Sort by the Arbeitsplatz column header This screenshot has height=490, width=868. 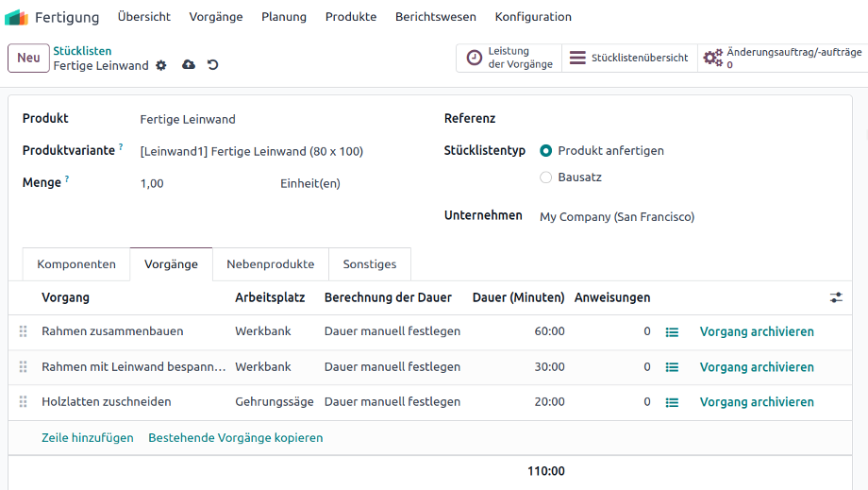pyautogui.click(x=270, y=297)
